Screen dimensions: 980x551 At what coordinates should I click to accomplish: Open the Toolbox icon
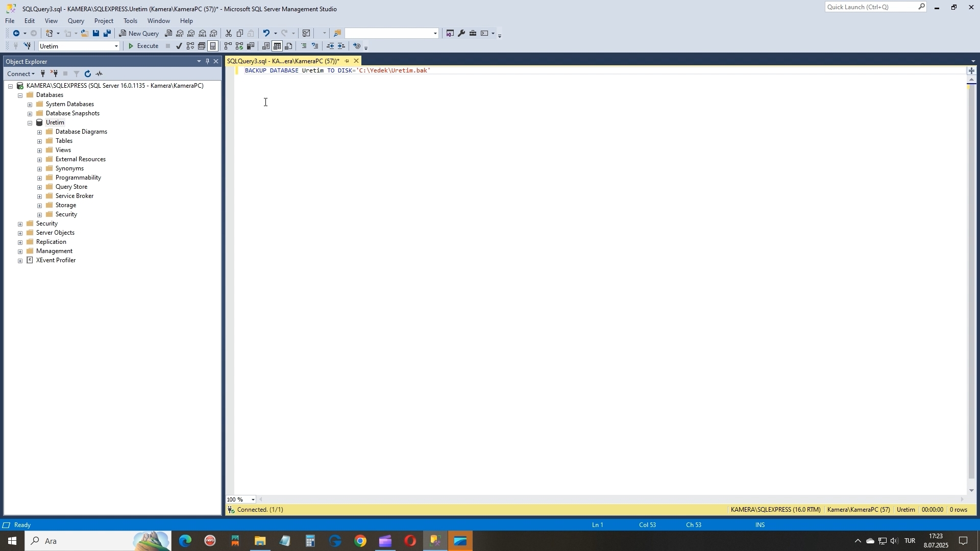click(473, 34)
